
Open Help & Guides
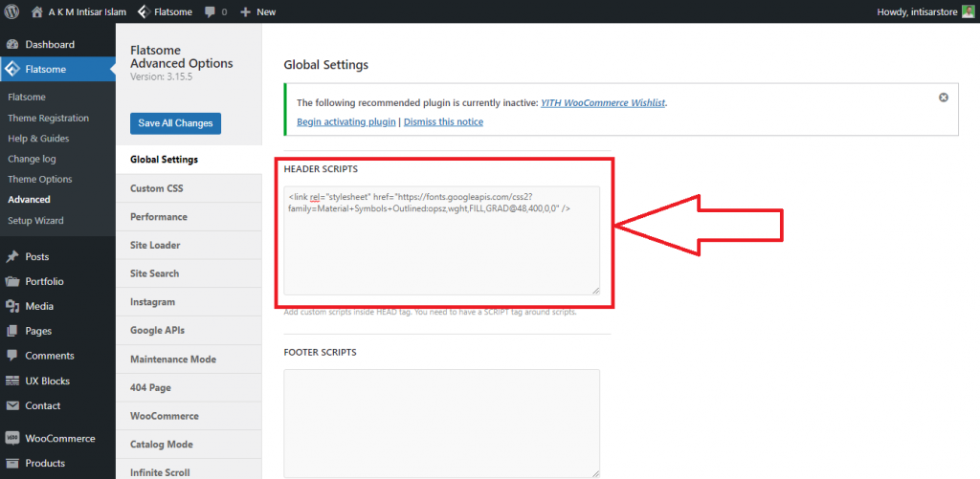38,139
